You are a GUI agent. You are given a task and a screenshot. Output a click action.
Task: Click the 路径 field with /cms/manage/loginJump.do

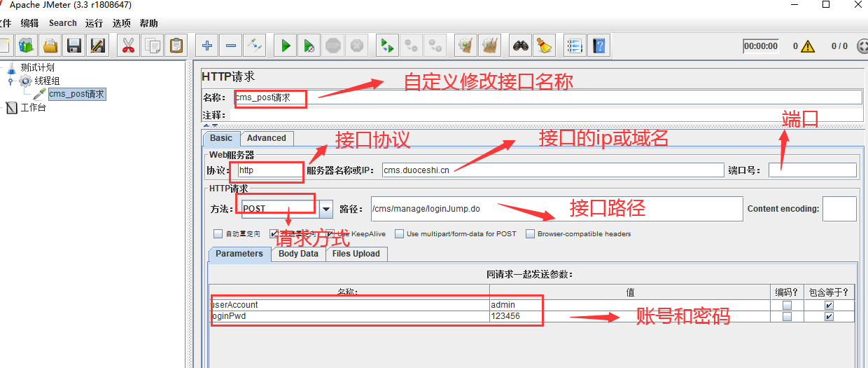[556, 209]
